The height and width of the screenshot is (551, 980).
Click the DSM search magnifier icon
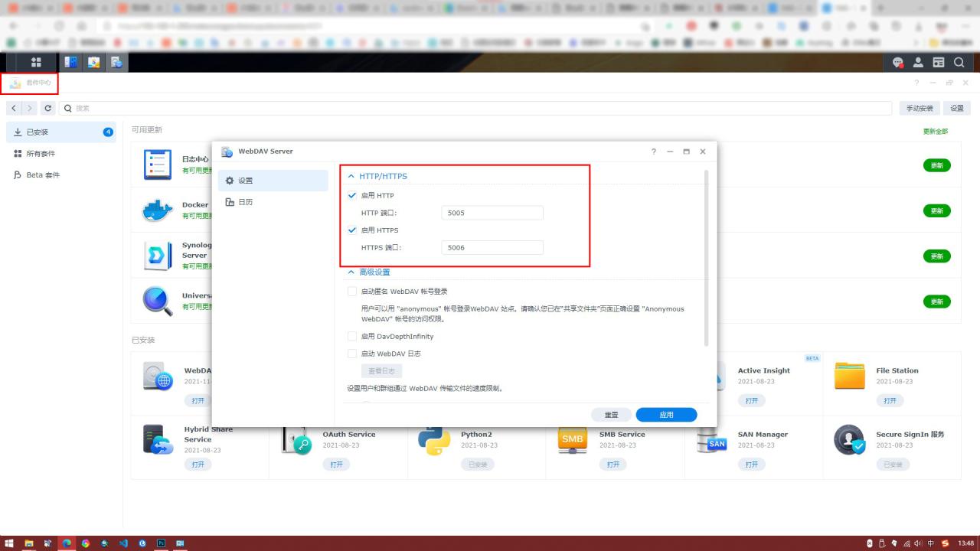click(959, 63)
